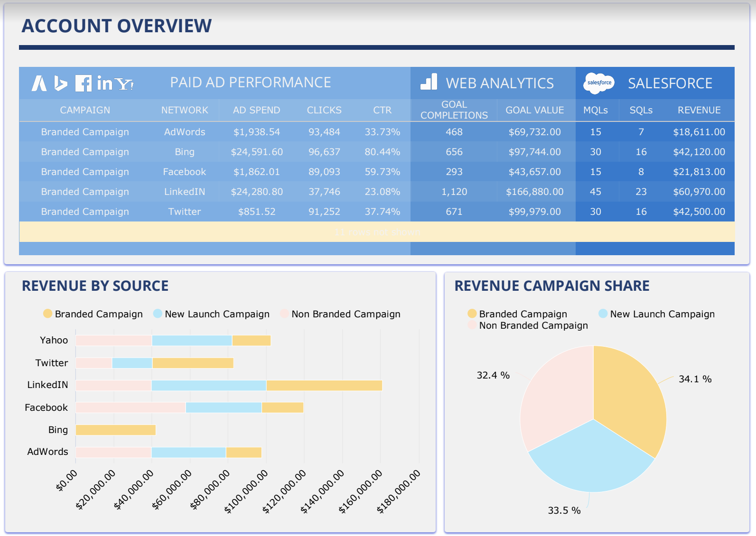Toggle Branded Campaign legend in Revenue By Source
This screenshot has width=756, height=536.
(93, 314)
